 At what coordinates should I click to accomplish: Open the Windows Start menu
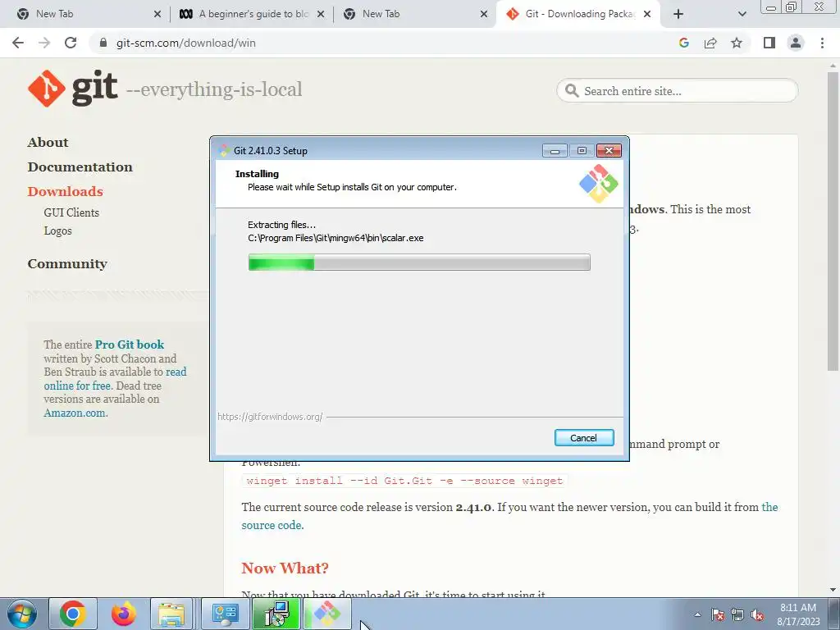22,614
